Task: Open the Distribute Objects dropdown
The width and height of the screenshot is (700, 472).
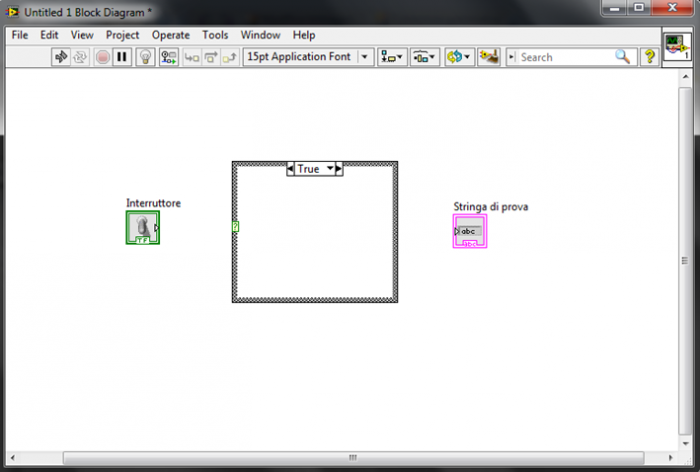Action: coord(425,57)
